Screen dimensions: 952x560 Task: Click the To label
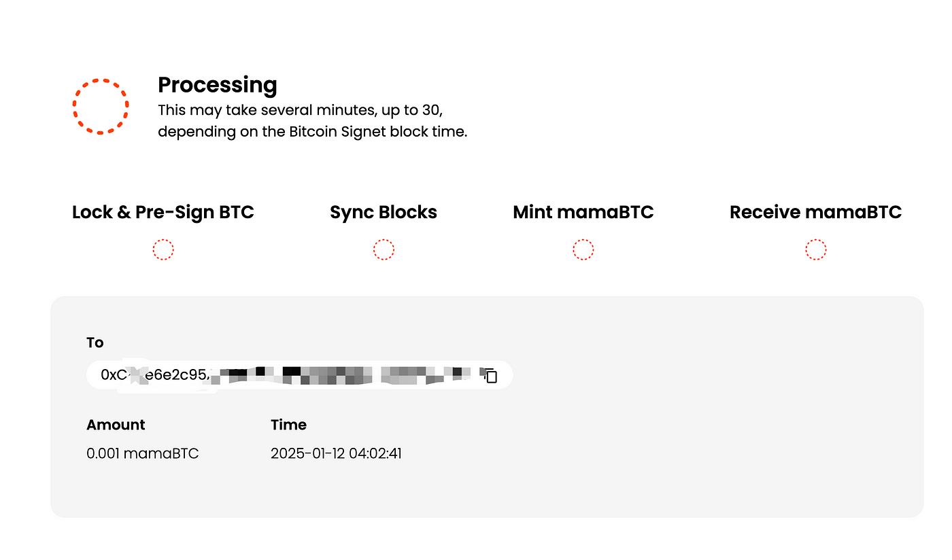95,343
